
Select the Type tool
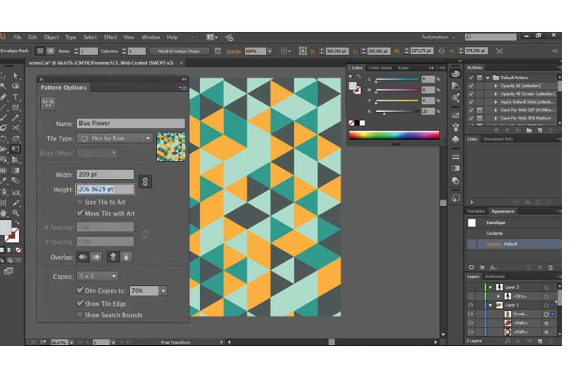16,96
